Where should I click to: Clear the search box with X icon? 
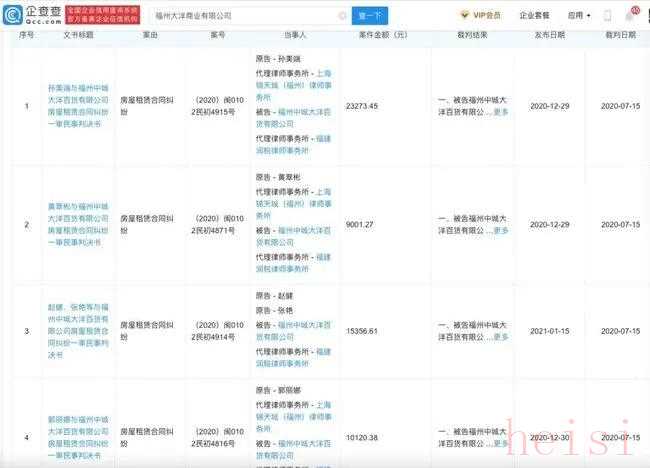tap(343, 16)
